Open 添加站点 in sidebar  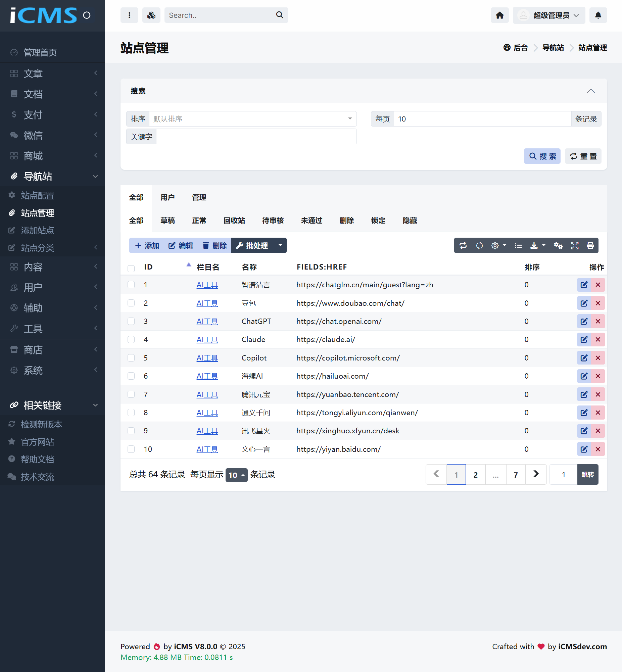[x=38, y=231]
